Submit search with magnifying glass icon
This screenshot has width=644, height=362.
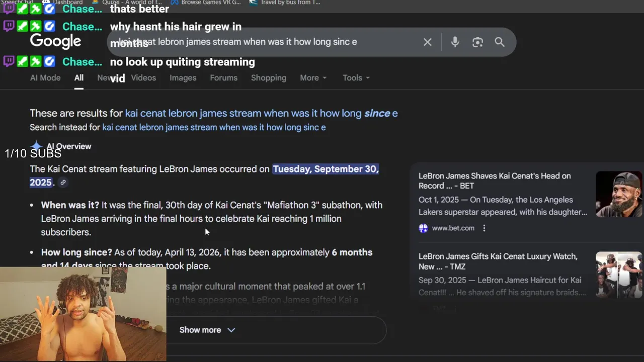point(500,42)
